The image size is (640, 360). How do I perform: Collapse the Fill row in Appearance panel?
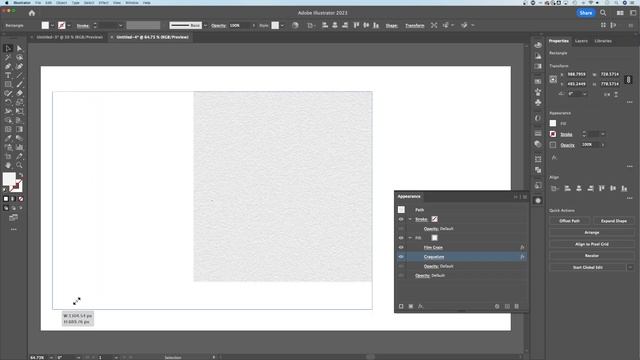[x=410, y=238]
